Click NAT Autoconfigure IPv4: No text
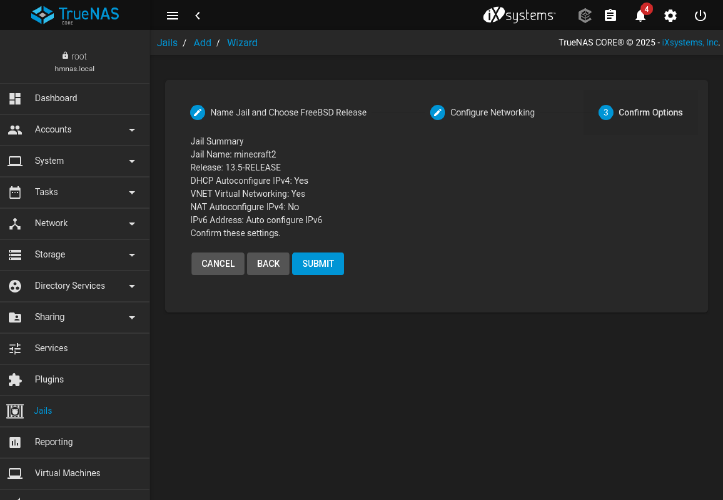The height and width of the screenshot is (500, 723). click(x=245, y=207)
